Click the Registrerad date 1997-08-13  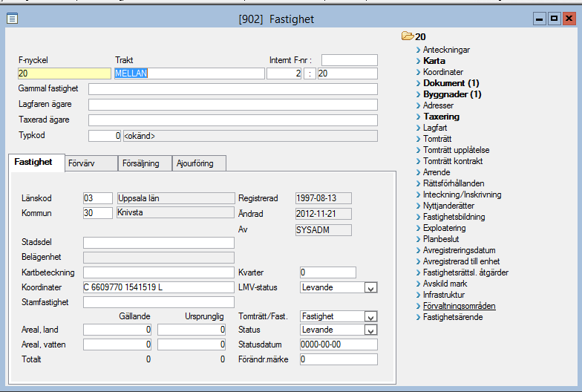[x=324, y=198]
